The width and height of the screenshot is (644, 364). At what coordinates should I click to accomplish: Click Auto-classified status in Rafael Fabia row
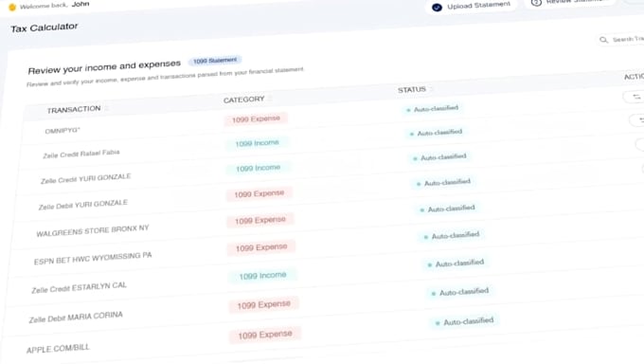tap(436, 133)
